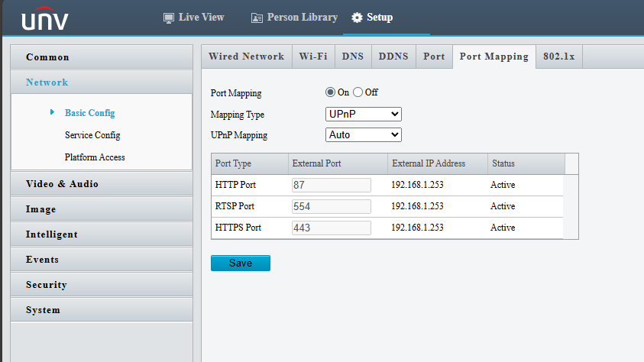The image size is (644, 362).
Task: Click the HTTP external port field
Action: click(x=332, y=185)
